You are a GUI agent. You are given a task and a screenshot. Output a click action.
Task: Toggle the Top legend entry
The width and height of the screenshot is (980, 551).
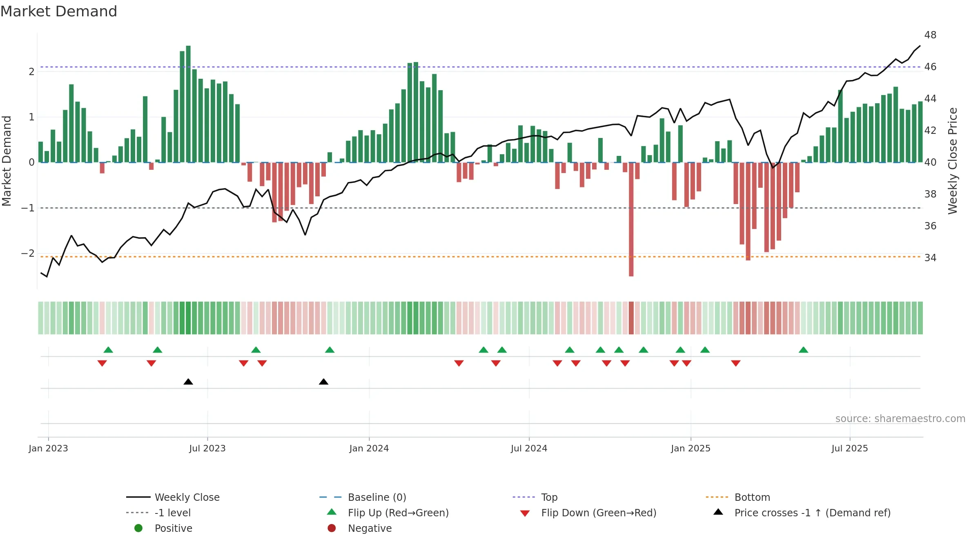tap(535, 497)
